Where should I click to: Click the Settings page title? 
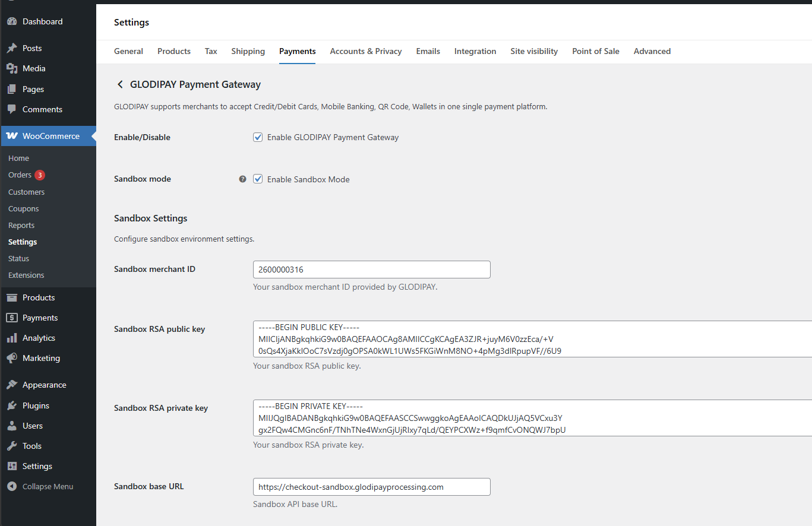tap(131, 23)
